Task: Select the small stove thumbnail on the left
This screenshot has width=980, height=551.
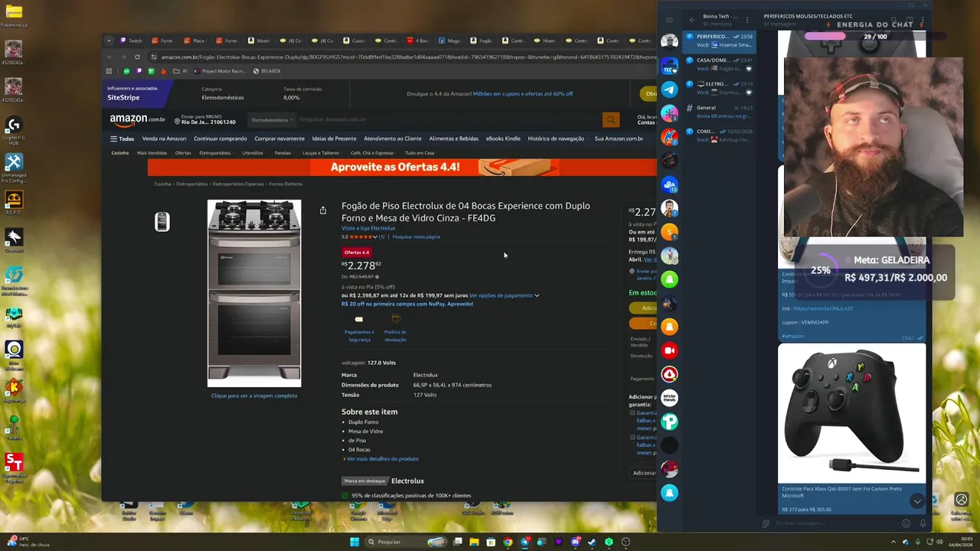Action: [x=162, y=222]
